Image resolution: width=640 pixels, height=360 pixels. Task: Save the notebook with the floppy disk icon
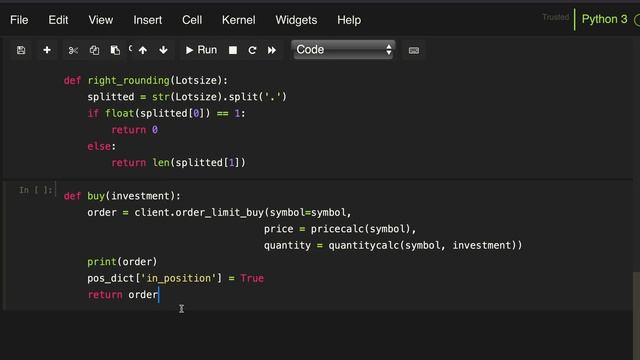[x=21, y=50]
